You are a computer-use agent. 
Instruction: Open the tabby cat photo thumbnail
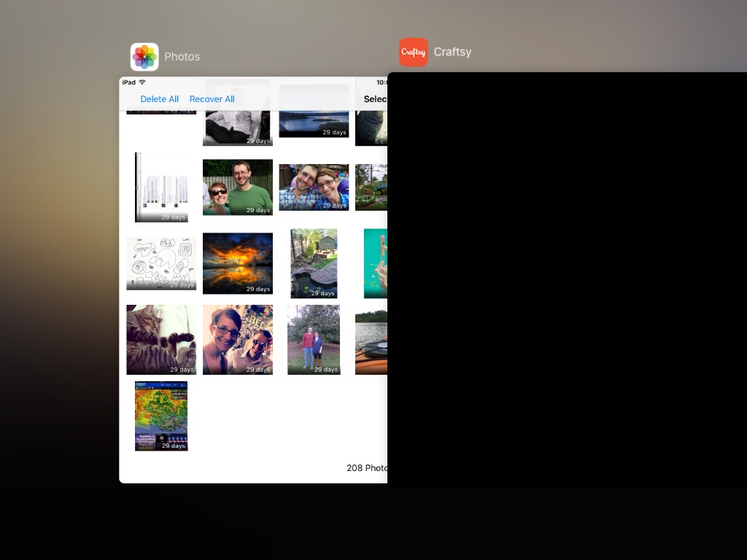coord(161,340)
